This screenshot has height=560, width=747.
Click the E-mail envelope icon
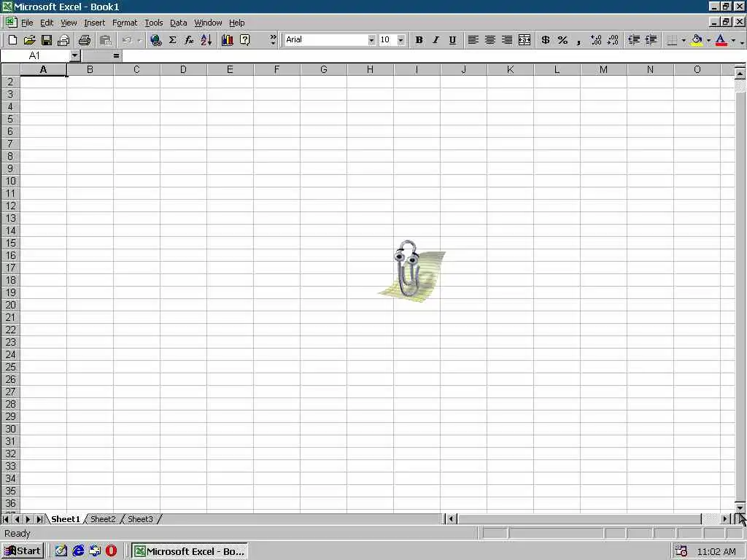tap(64, 40)
